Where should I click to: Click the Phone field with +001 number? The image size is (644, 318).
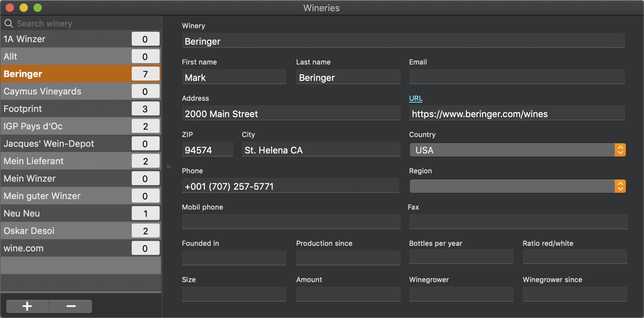pyautogui.click(x=290, y=186)
